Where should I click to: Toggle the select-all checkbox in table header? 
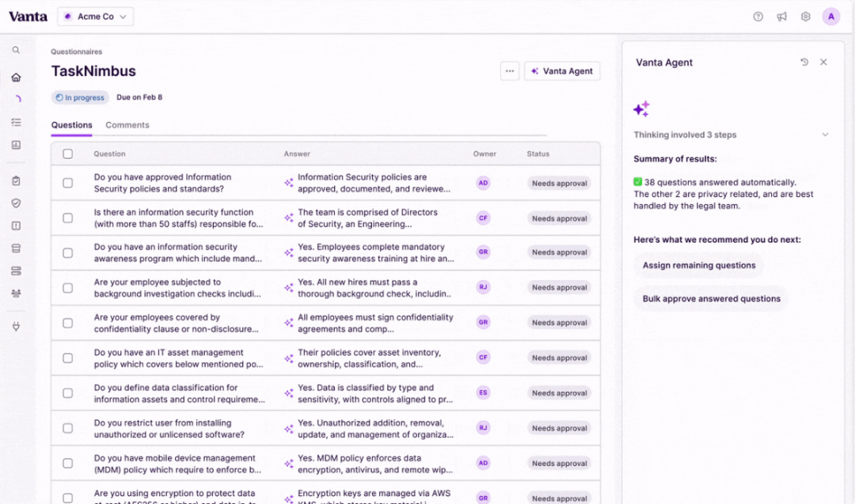pos(68,154)
